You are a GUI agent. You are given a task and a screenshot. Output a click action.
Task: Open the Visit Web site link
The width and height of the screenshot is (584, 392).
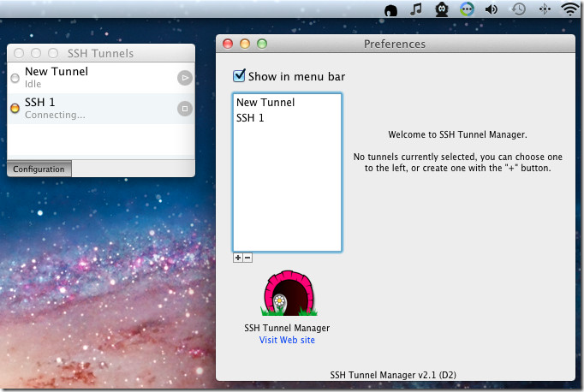(287, 340)
